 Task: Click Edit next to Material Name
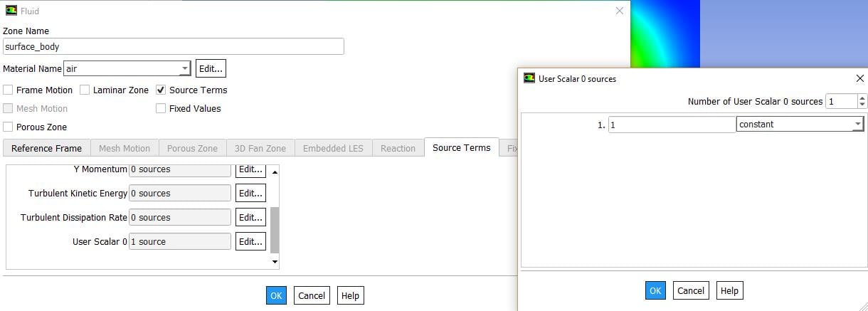(x=211, y=69)
